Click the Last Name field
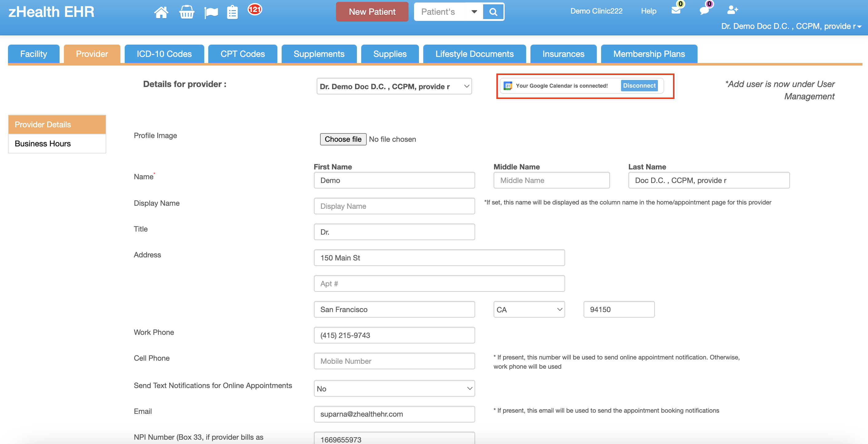 [709, 180]
